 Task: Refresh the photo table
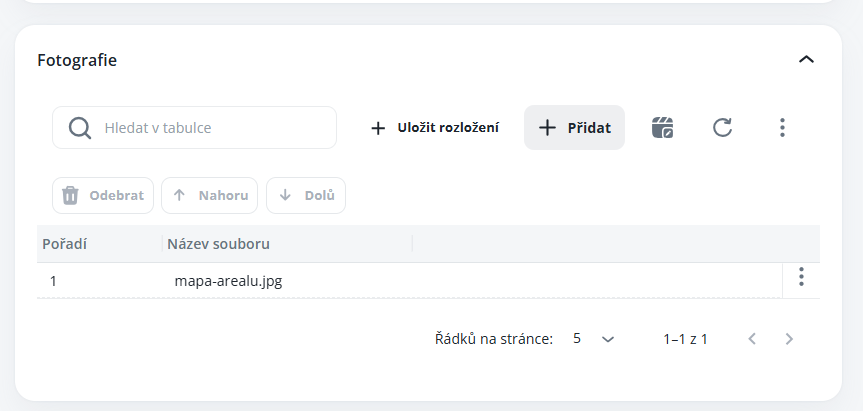tap(722, 128)
